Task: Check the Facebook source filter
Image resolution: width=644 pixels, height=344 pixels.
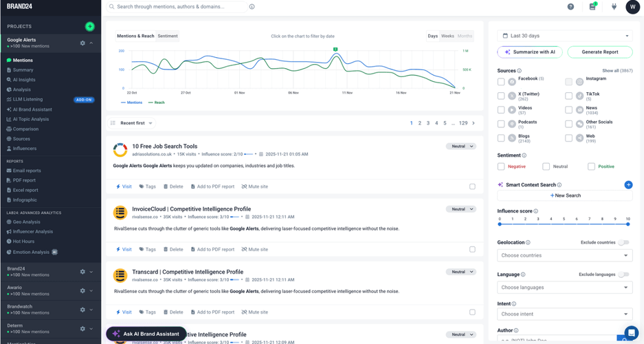Action: (x=501, y=82)
